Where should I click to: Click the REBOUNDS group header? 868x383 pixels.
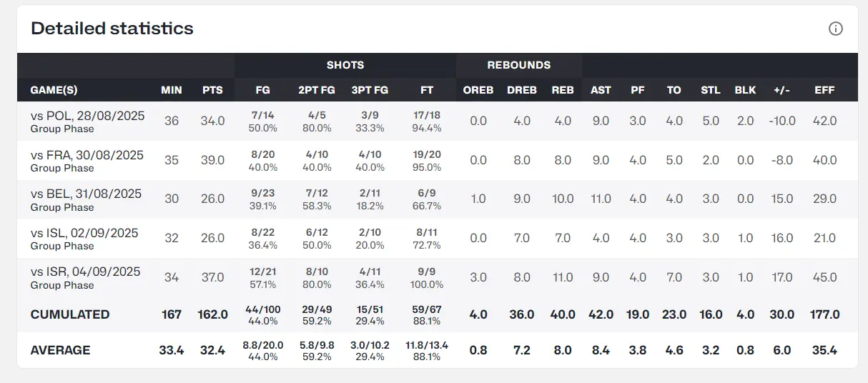(x=519, y=65)
